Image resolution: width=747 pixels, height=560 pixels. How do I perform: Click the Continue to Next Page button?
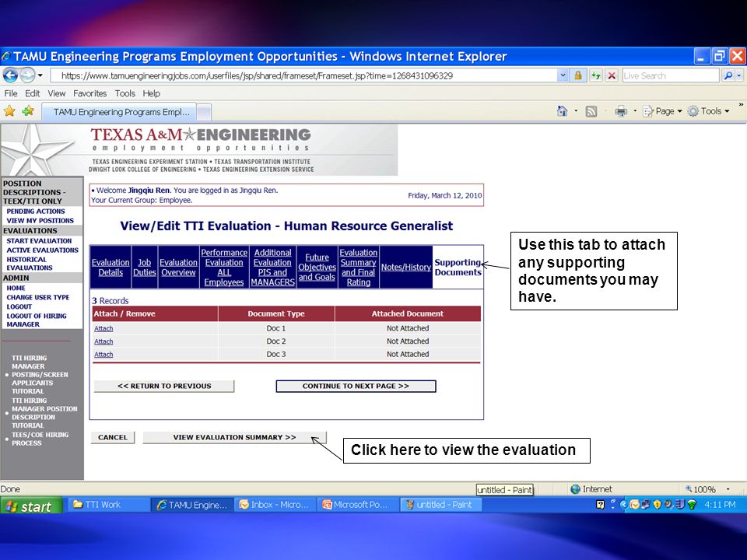click(356, 387)
